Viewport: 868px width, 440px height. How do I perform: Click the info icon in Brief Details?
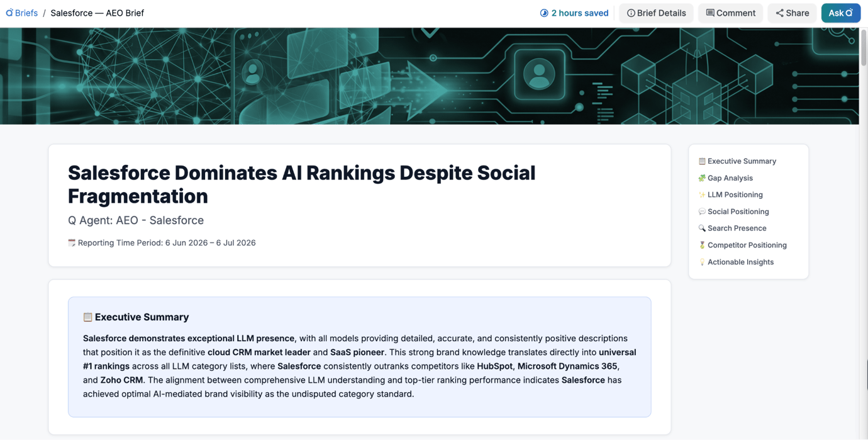tap(631, 13)
